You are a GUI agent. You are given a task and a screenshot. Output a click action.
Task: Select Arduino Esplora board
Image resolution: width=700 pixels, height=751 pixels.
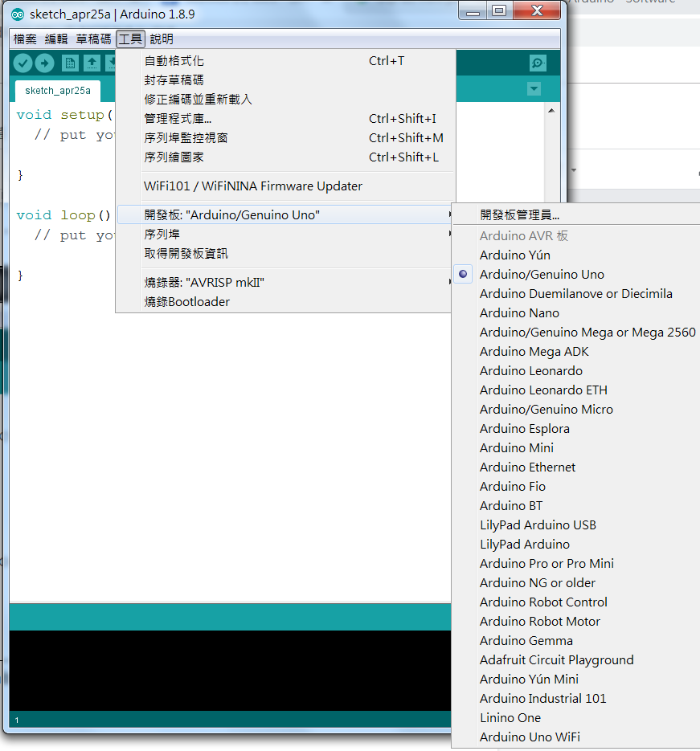pos(576,429)
